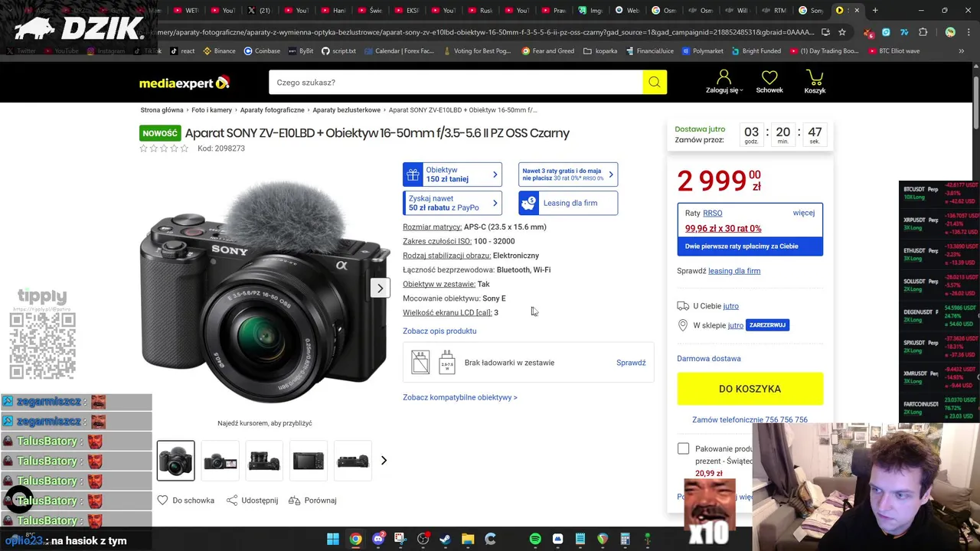Click Zamów telefonicznie 756 756 756

click(750, 419)
